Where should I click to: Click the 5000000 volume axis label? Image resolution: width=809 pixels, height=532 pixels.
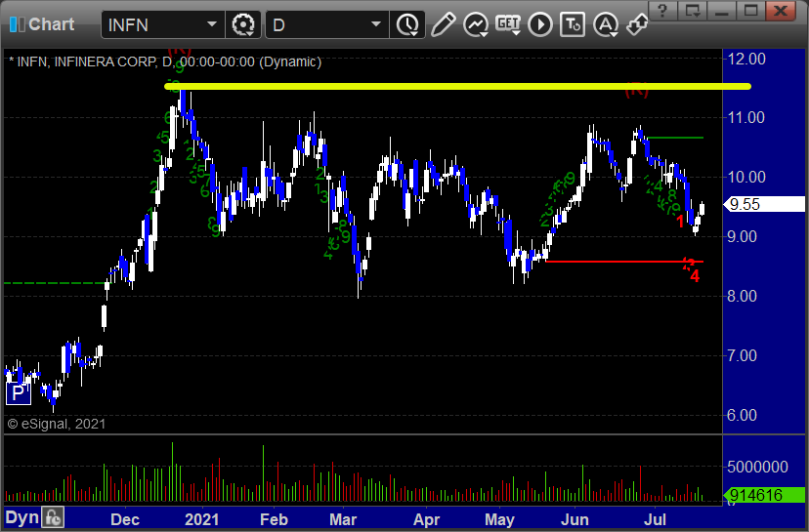coord(757,467)
